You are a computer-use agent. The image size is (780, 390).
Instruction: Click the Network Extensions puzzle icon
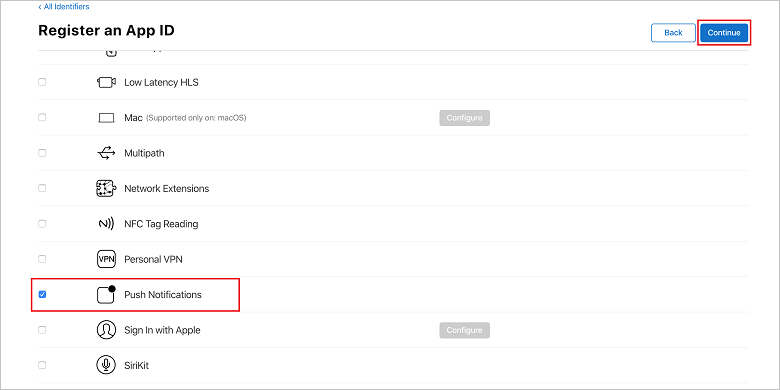pyautogui.click(x=106, y=189)
